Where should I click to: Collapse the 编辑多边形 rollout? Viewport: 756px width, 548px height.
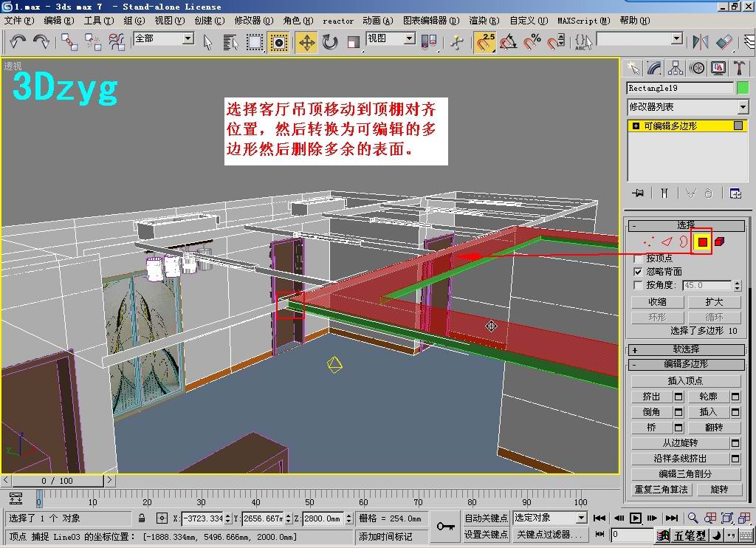click(x=686, y=364)
